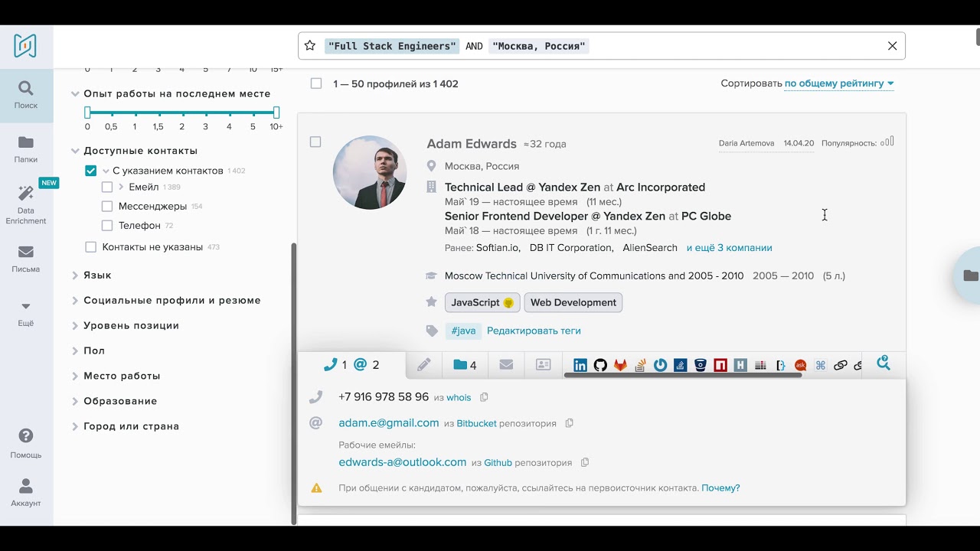This screenshot has width=980, height=551.
Task: Check the Мессенджеры contact filter
Action: (107, 207)
